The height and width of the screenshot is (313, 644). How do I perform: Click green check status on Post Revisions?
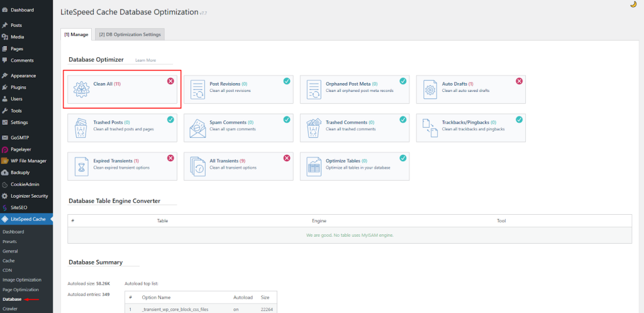coord(287,81)
